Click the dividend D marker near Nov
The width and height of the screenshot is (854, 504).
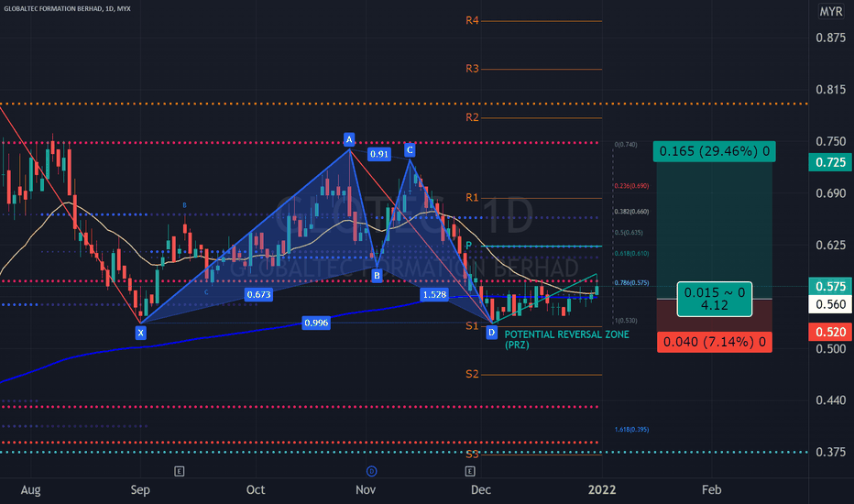[x=371, y=471]
